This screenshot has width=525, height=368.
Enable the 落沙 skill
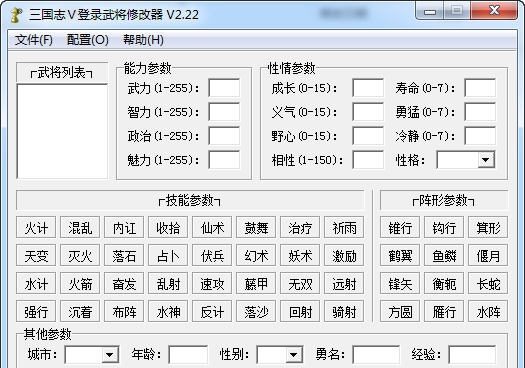pyautogui.click(x=256, y=311)
